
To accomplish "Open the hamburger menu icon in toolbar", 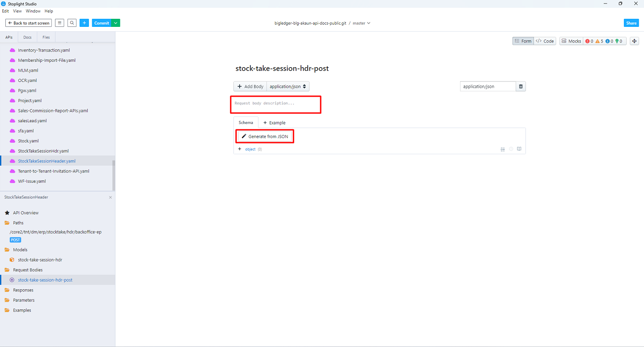I will click(59, 23).
